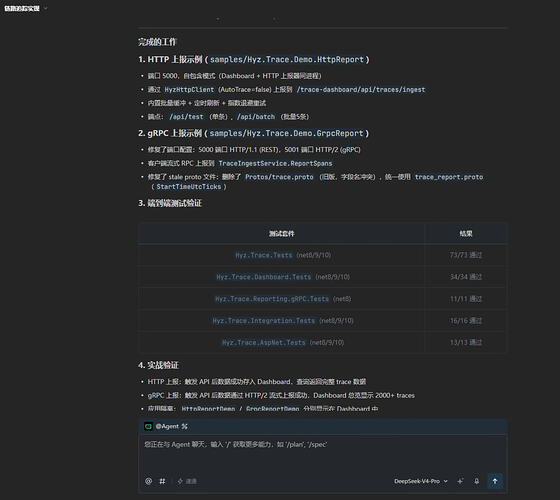Click the sparkle optimize button in input bar
Image resolution: width=560 pixels, height=500 pixels.
click(187, 481)
